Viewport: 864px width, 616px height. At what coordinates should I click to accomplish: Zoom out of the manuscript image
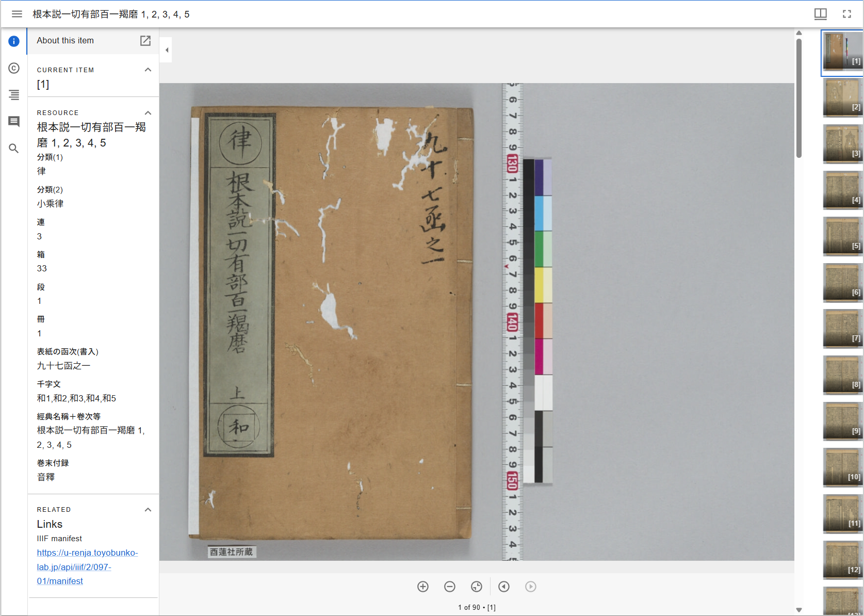coord(449,587)
